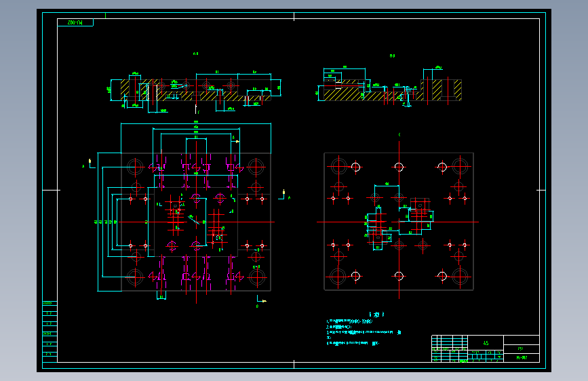Select the first technical requirement note line
Viewport: 588px width, 381px height.
pos(350,321)
